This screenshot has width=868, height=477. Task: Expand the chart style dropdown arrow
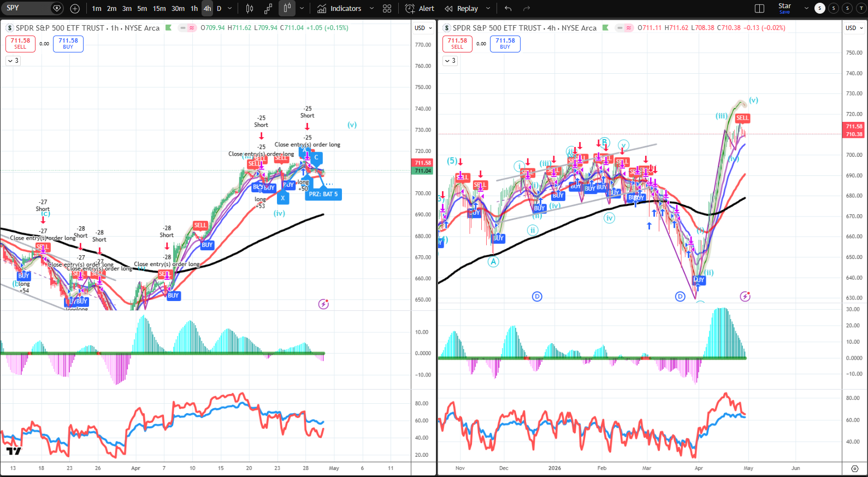pyautogui.click(x=302, y=9)
